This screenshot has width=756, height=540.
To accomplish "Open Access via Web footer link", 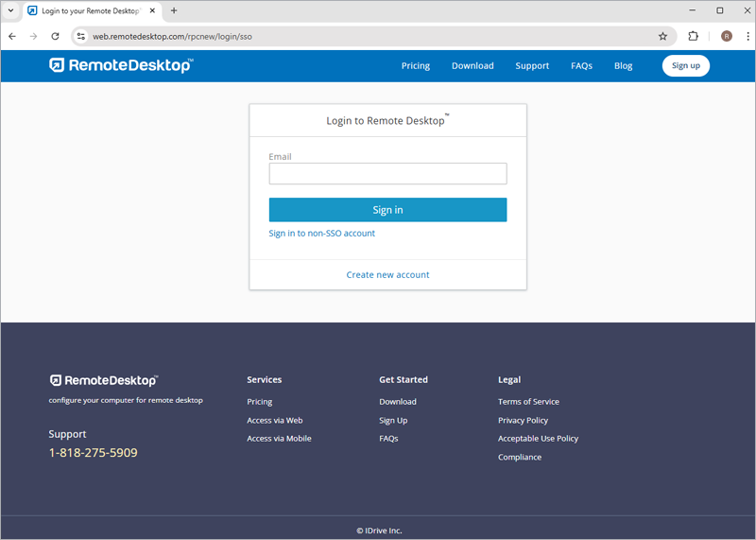I will [x=275, y=420].
